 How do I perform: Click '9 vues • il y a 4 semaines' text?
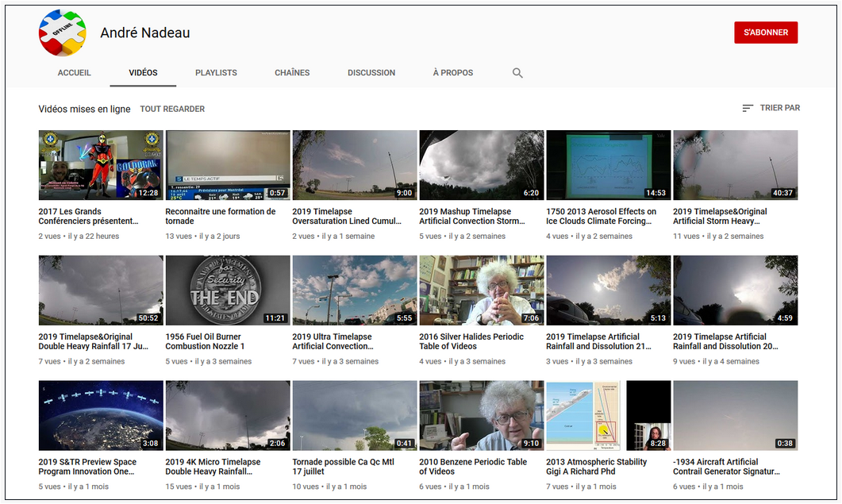[717, 361]
